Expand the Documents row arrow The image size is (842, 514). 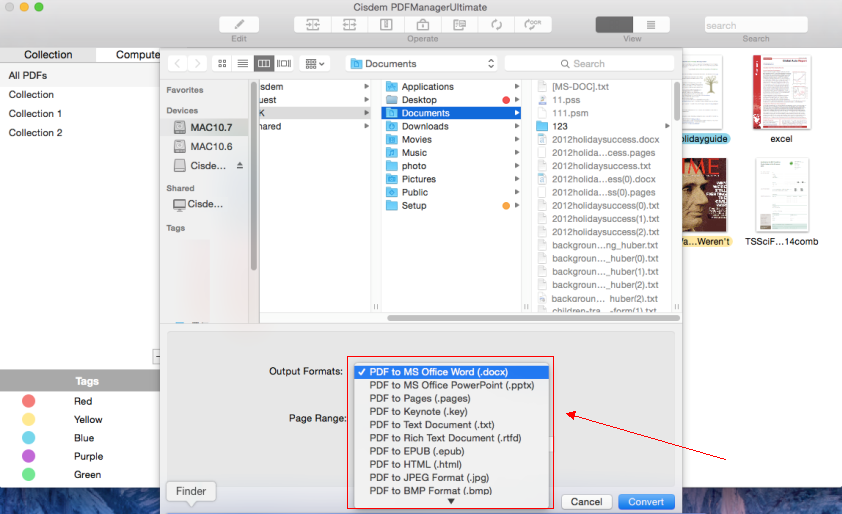pyautogui.click(x=517, y=113)
